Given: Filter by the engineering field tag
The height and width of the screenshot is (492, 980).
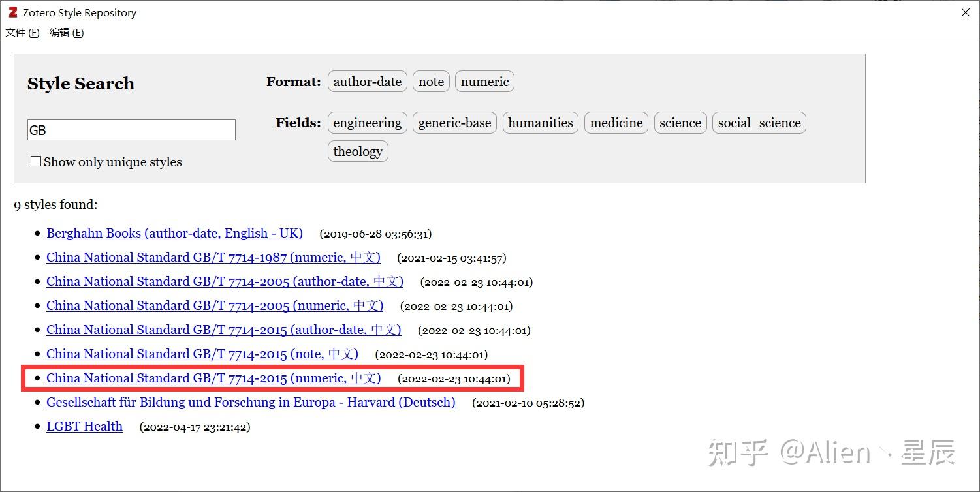Looking at the screenshot, I should click(368, 123).
